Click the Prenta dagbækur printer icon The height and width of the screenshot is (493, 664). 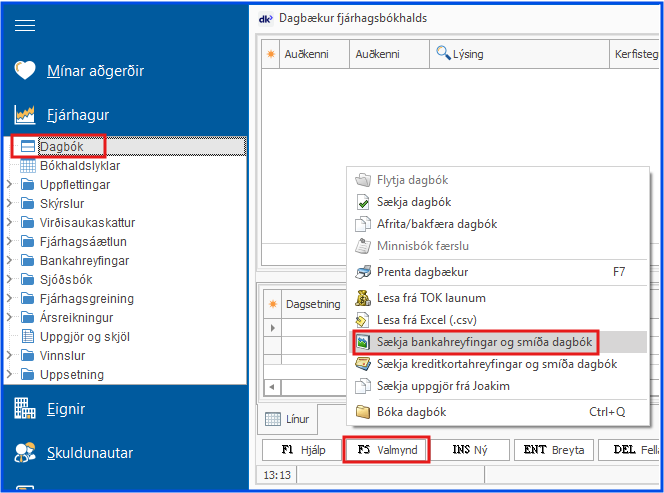363,271
